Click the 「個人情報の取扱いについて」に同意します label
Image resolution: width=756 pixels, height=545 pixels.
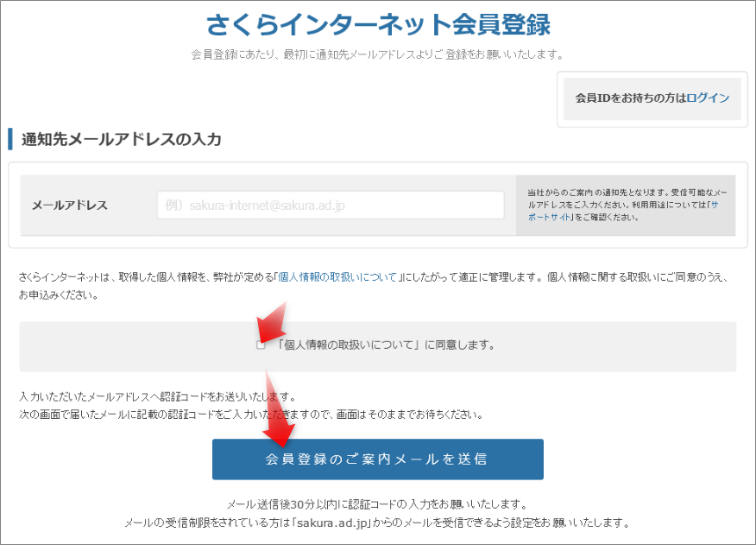click(x=387, y=345)
